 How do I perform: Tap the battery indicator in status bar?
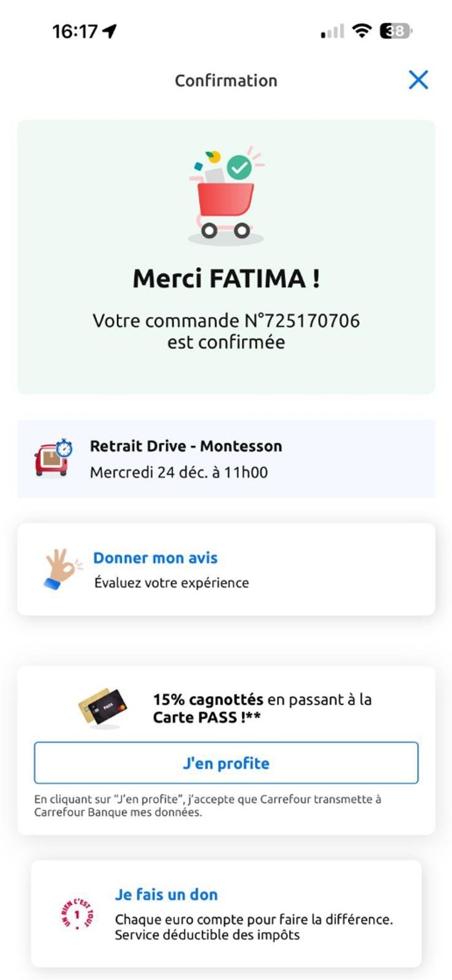click(x=395, y=31)
